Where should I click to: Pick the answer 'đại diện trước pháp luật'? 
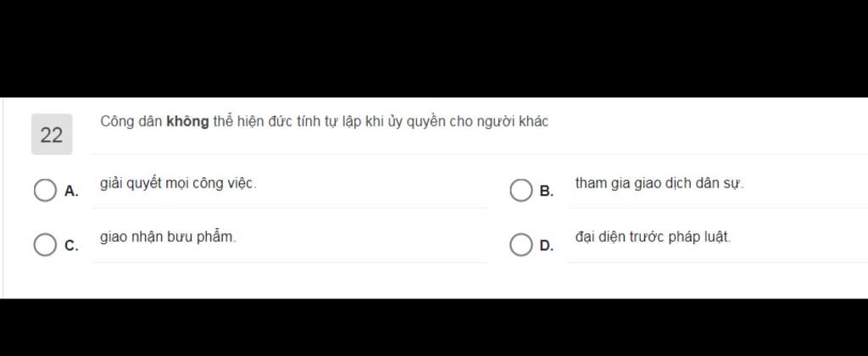[654, 237]
